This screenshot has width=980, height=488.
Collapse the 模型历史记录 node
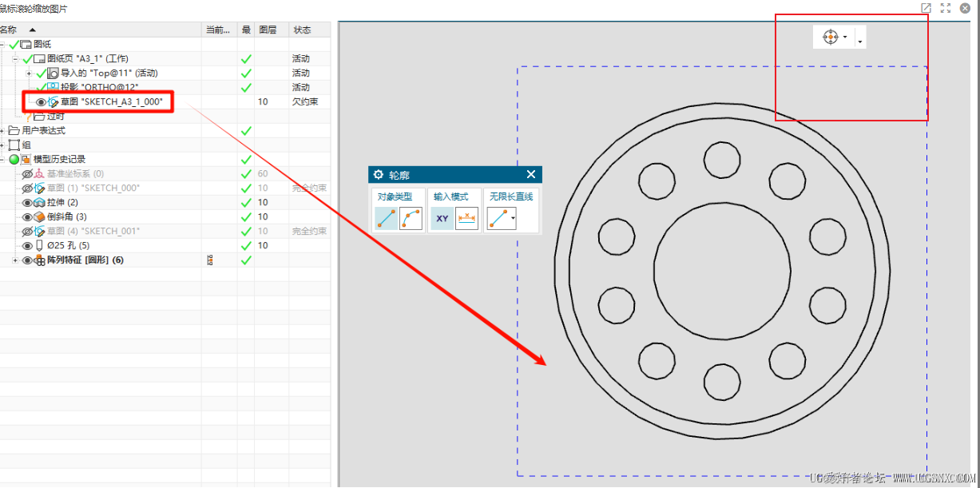[x=2, y=159]
